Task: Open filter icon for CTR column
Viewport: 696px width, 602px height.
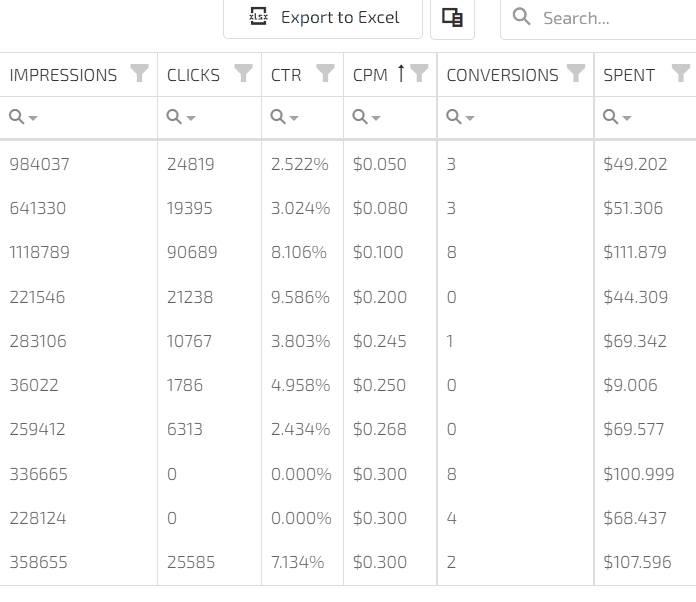Action: (325, 73)
